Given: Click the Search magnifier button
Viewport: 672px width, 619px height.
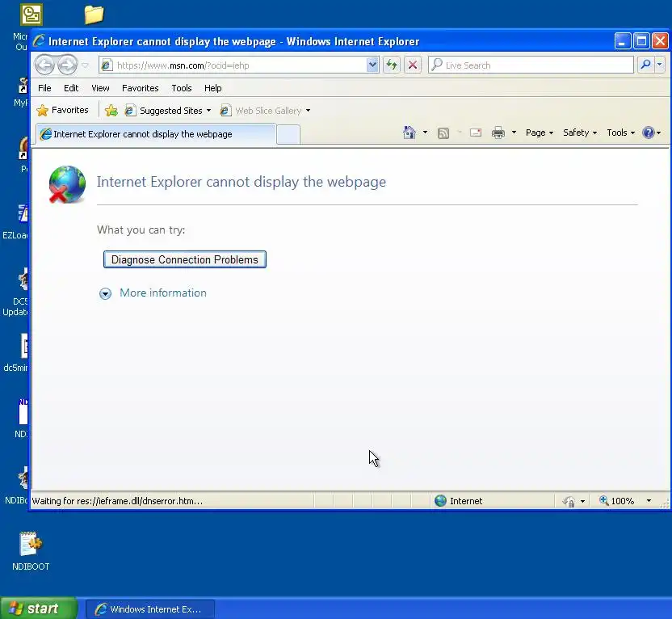Looking at the screenshot, I should tap(645, 65).
